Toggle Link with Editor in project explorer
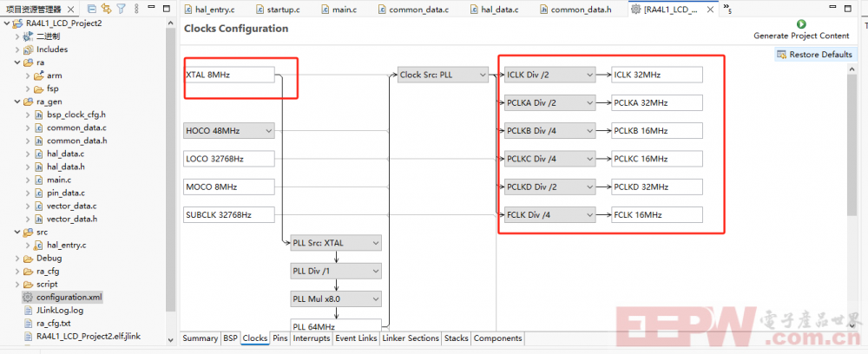 106,10
